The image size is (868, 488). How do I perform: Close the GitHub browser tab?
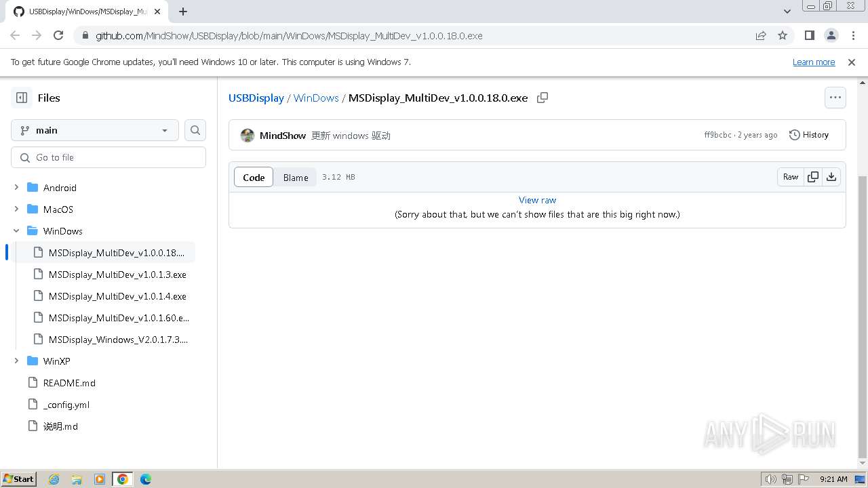click(158, 12)
